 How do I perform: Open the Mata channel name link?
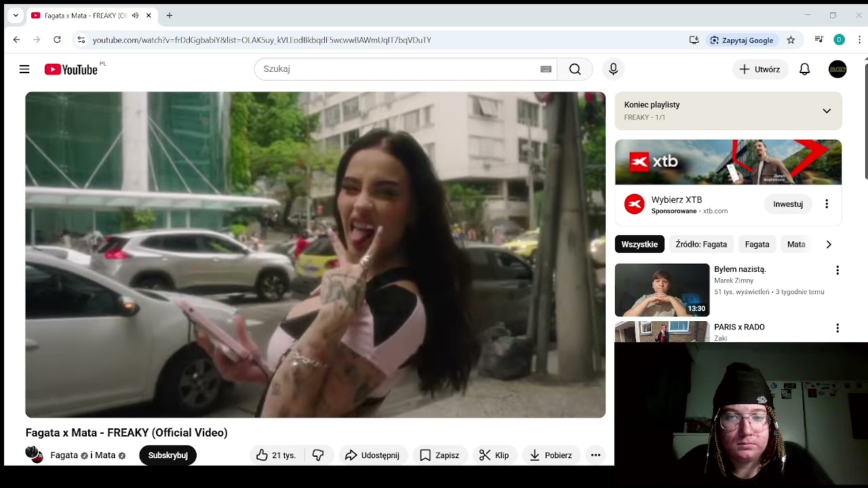coord(105,455)
